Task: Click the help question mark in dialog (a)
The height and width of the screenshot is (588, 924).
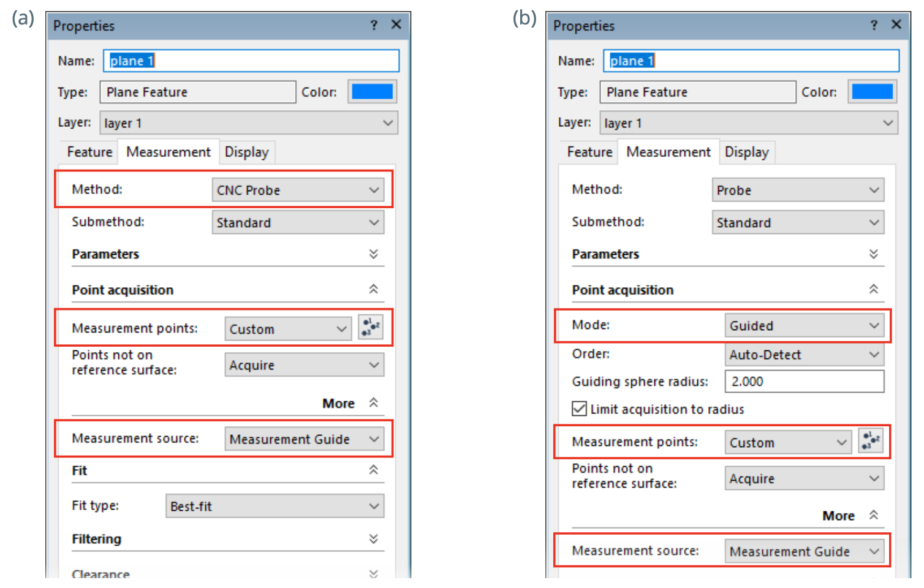Action: click(x=374, y=25)
